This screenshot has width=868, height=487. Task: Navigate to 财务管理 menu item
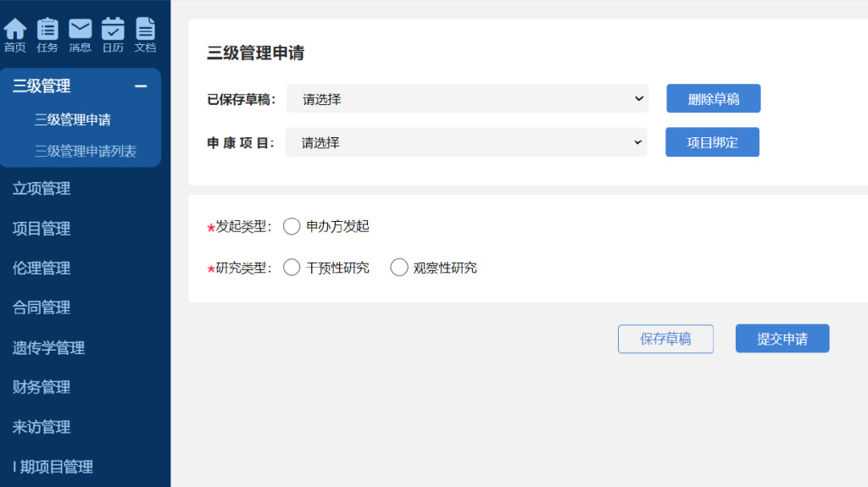(42, 387)
